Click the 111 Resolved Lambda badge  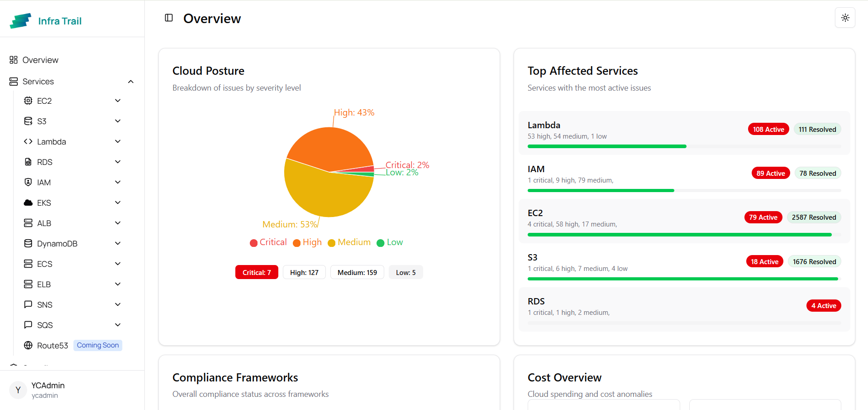click(817, 129)
